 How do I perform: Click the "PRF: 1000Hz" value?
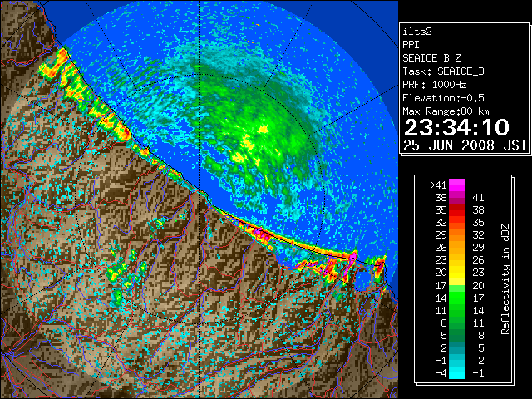434,85
